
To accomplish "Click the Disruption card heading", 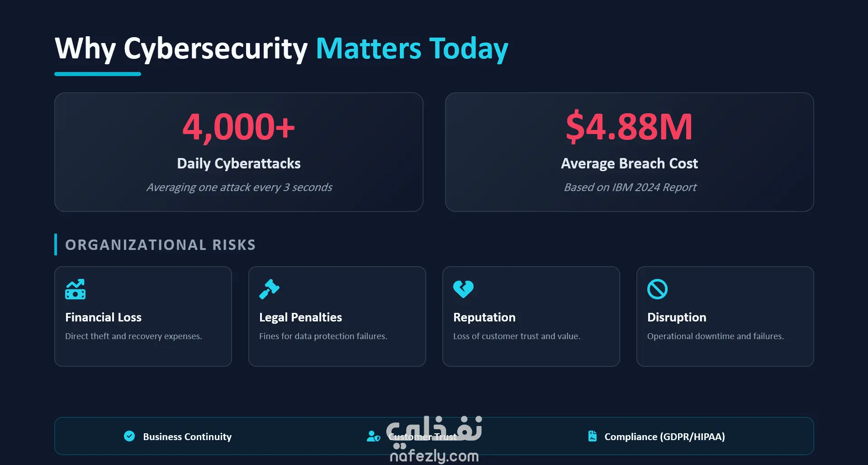I will click(676, 317).
